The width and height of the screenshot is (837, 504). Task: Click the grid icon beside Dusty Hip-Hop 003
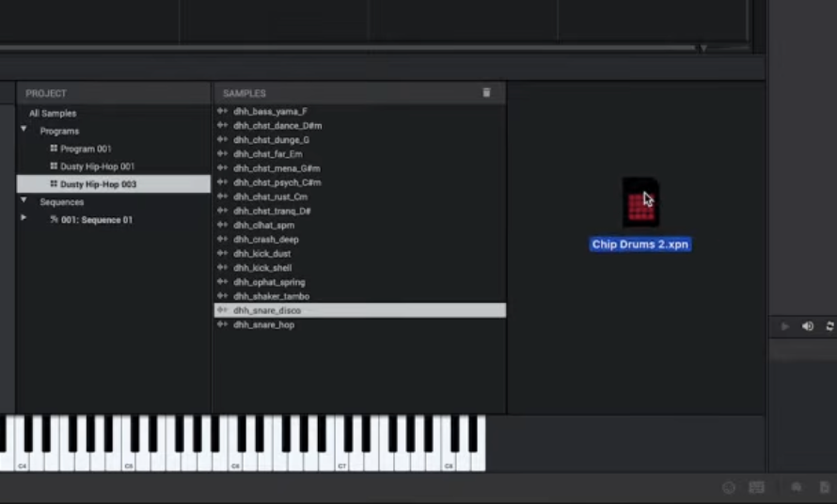pyautogui.click(x=54, y=183)
